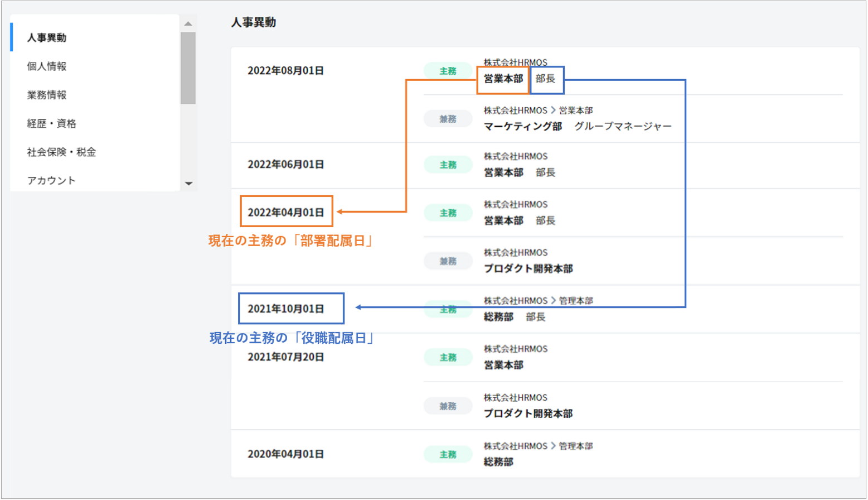This screenshot has width=868, height=500.
Task: Open アカウント sidebar item
Action: 51,180
